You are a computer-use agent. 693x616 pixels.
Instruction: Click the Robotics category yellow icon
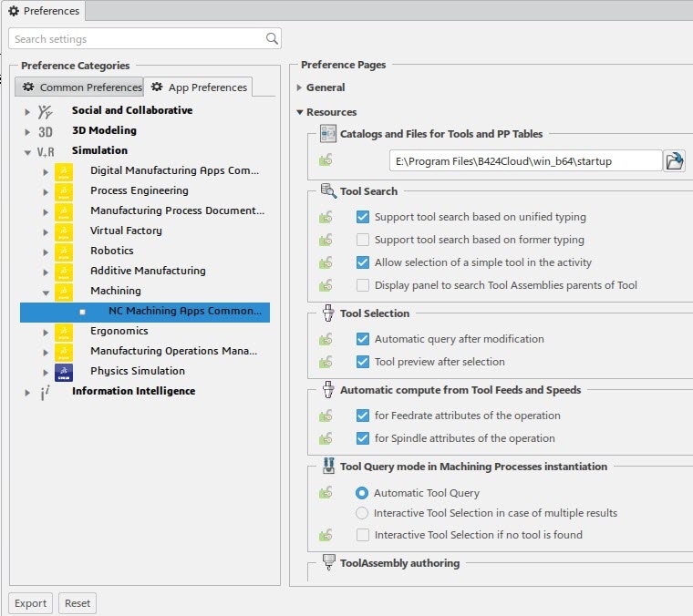pos(63,252)
